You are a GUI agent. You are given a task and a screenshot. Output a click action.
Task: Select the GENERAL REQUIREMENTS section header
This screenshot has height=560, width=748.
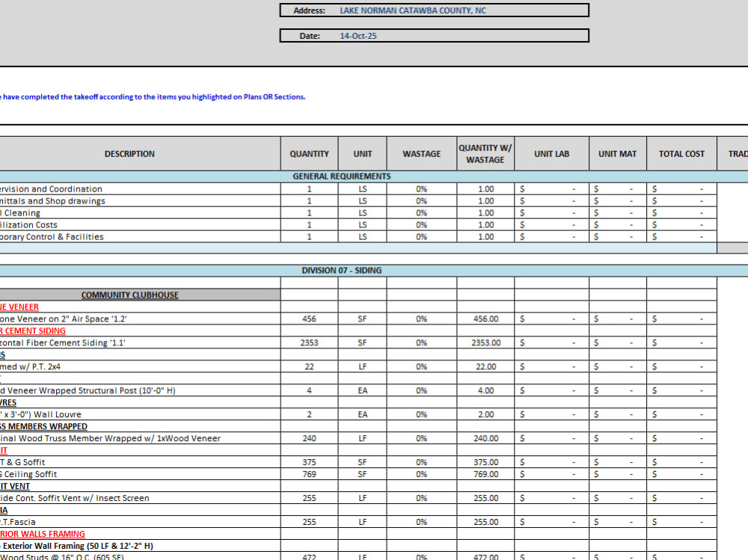click(342, 176)
